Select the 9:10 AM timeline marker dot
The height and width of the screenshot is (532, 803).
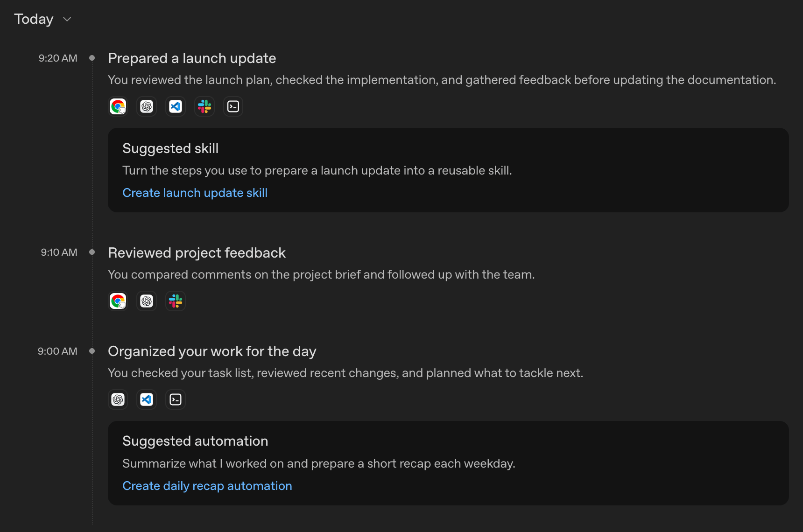[x=92, y=252]
